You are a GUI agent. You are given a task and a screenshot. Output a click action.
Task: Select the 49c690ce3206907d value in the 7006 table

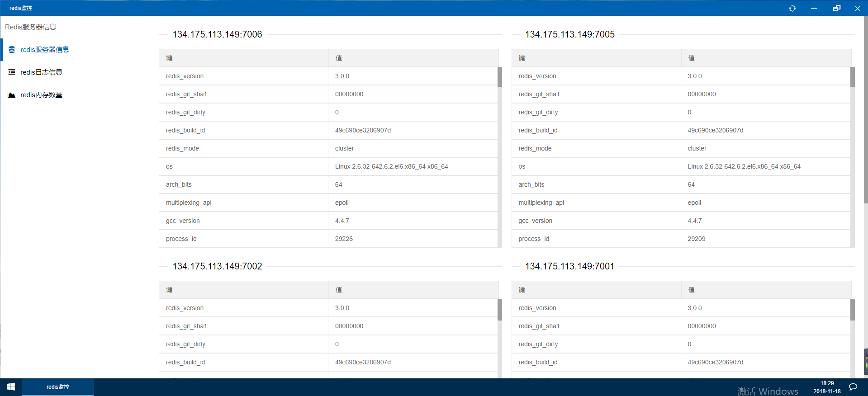pos(363,130)
